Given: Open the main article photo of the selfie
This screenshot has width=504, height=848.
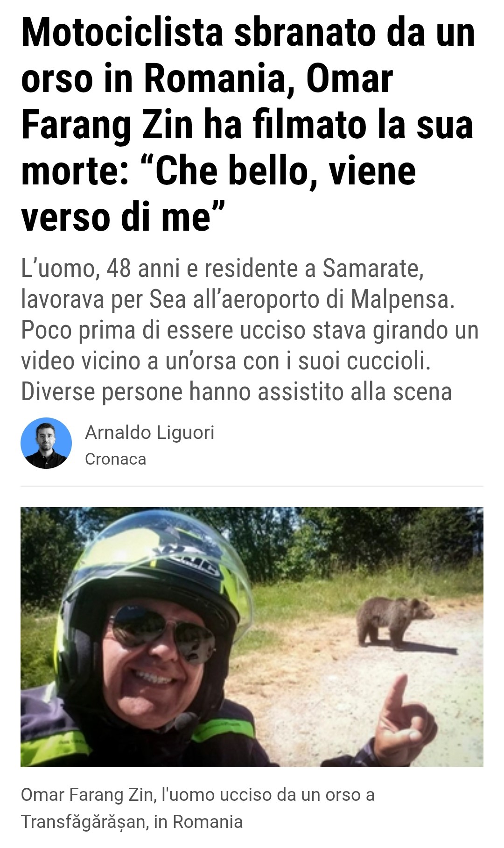Looking at the screenshot, I should 252,637.
